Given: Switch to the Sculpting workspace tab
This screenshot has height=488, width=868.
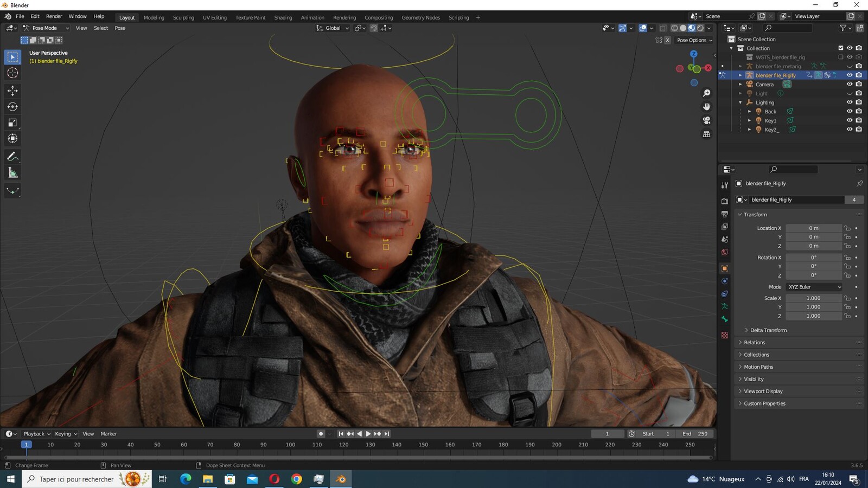Looking at the screenshot, I should coord(183,17).
